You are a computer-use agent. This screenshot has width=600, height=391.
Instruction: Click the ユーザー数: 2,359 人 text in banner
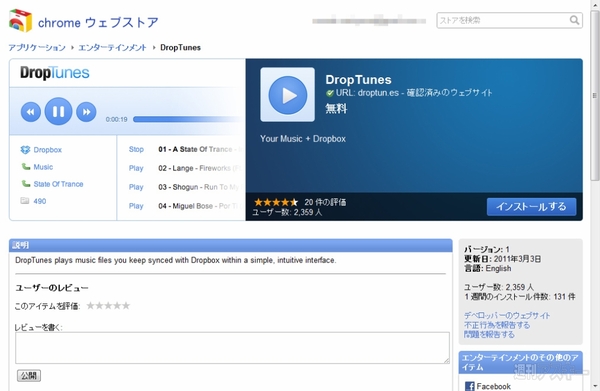[x=287, y=212]
